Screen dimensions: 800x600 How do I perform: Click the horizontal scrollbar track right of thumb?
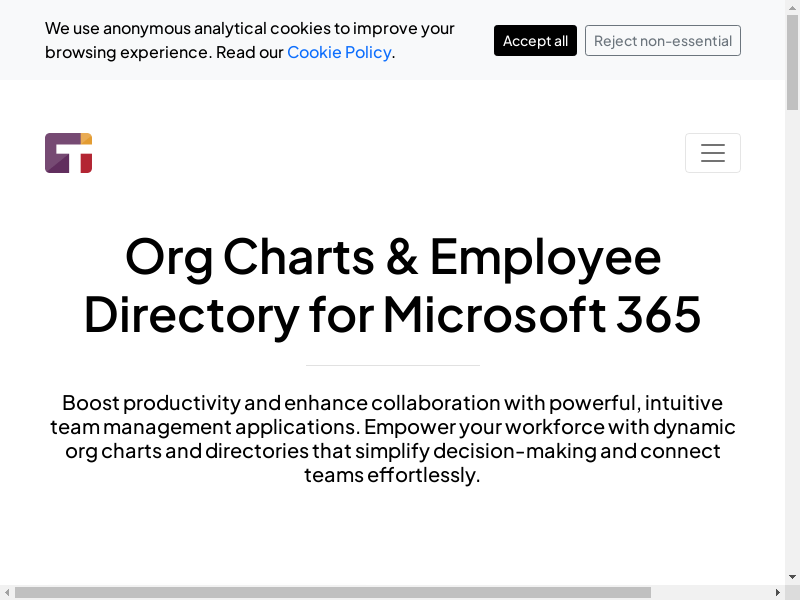click(x=710, y=592)
